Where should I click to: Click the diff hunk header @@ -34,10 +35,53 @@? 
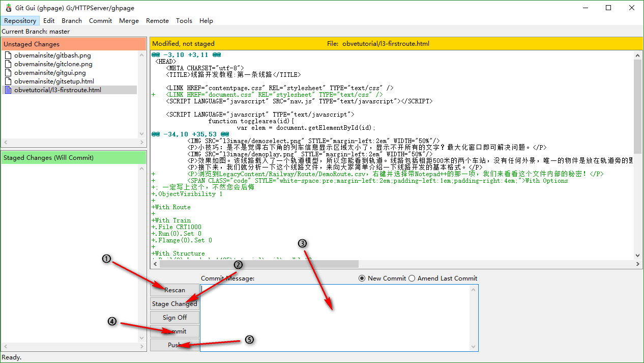[190, 134]
